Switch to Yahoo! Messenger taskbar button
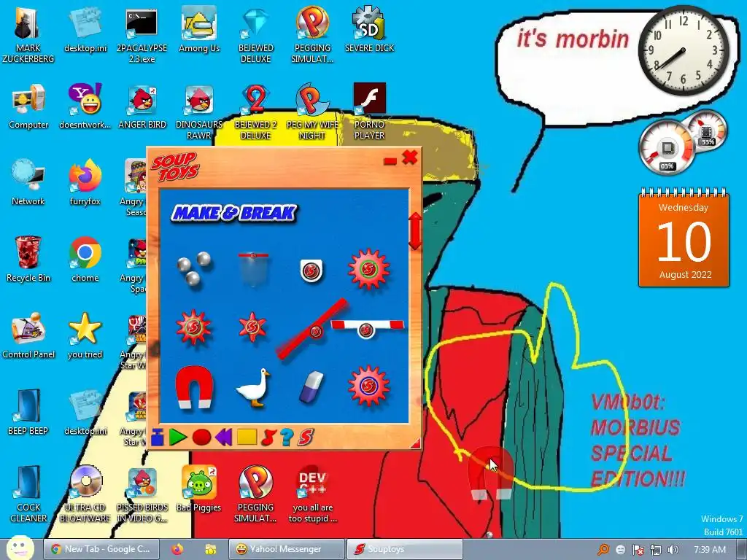 286,549
